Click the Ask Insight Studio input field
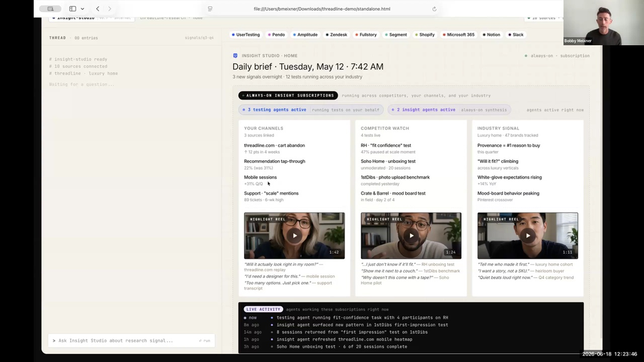Image resolution: width=644 pixels, height=362 pixels. [123, 341]
